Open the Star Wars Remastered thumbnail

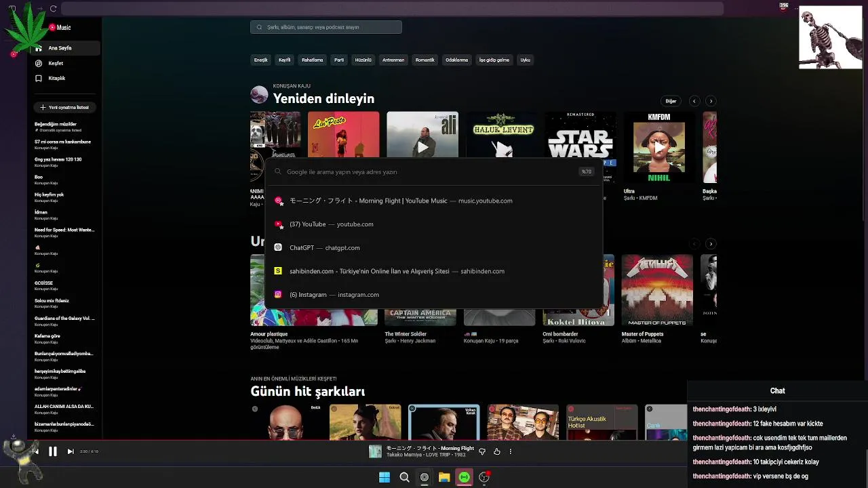tap(580, 135)
